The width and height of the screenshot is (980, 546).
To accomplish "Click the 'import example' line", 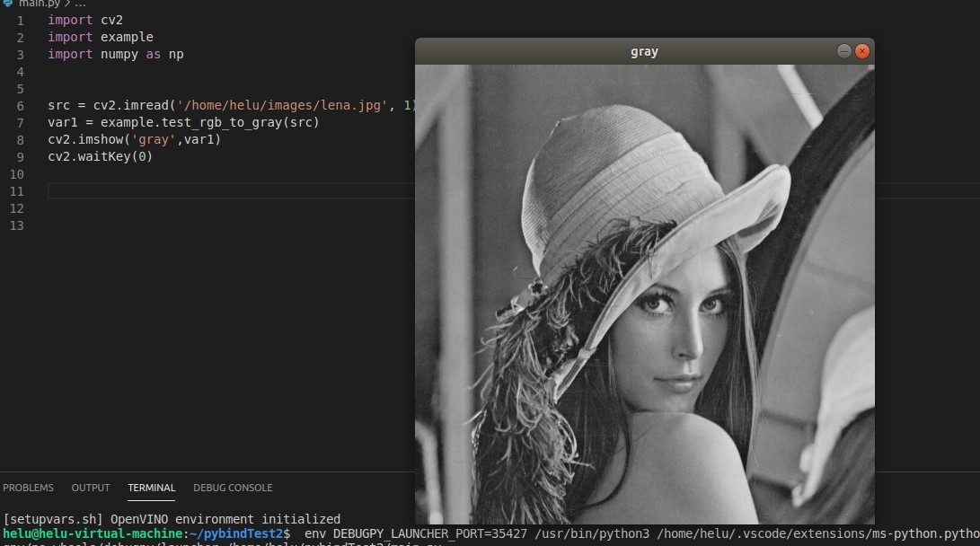I will 100,37.
